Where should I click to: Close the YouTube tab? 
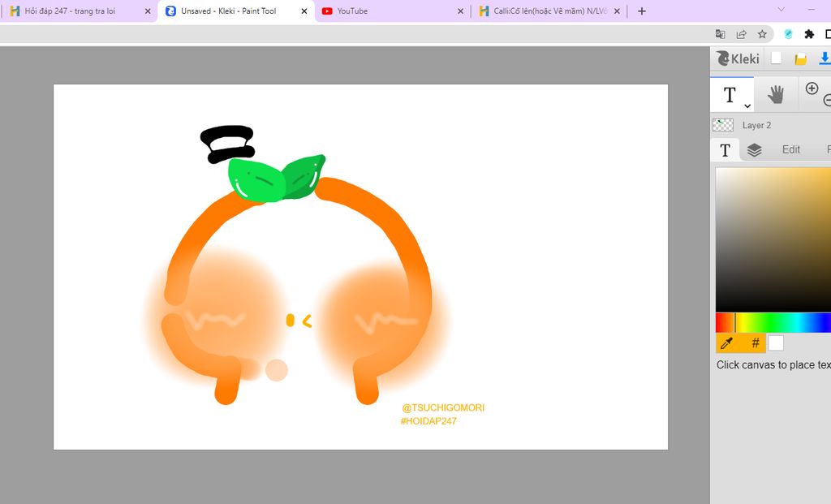point(461,11)
